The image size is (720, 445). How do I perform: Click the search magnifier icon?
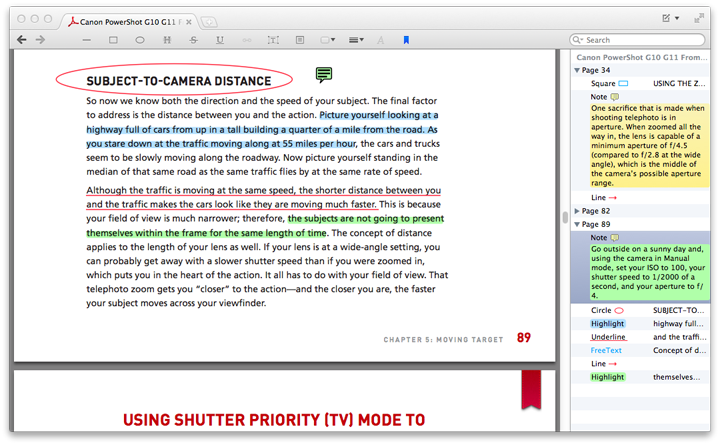(577, 40)
